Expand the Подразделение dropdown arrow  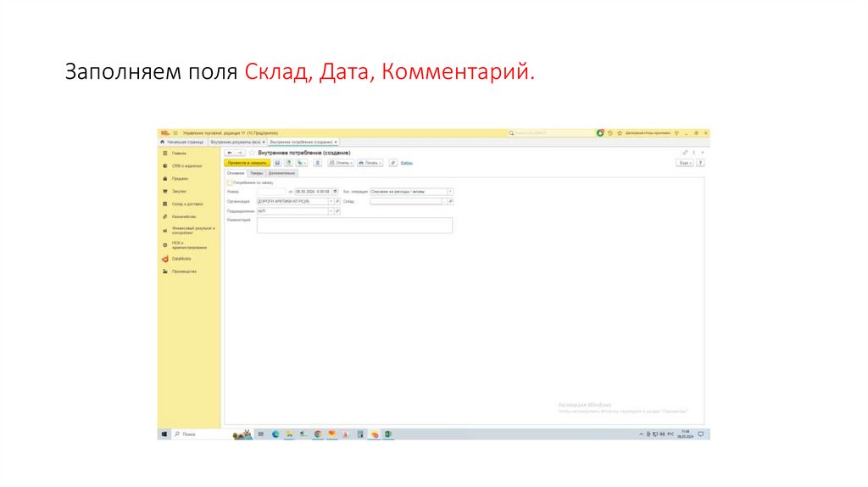[331, 211]
